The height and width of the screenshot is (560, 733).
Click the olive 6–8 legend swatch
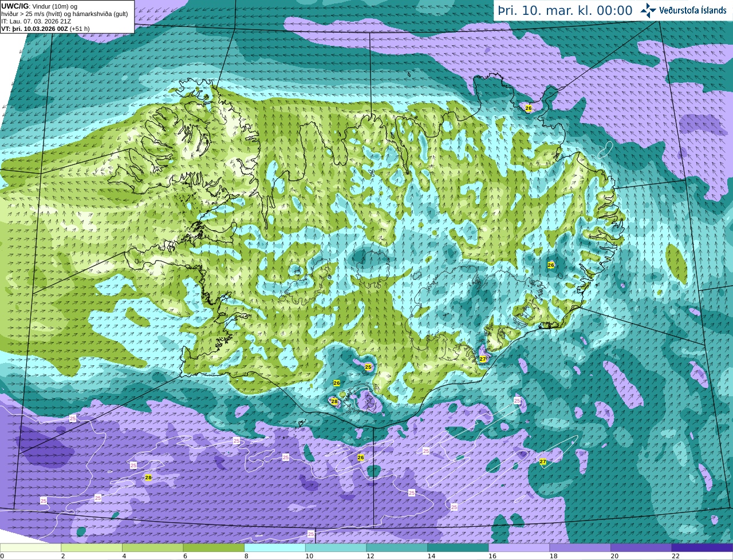pos(214,548)
